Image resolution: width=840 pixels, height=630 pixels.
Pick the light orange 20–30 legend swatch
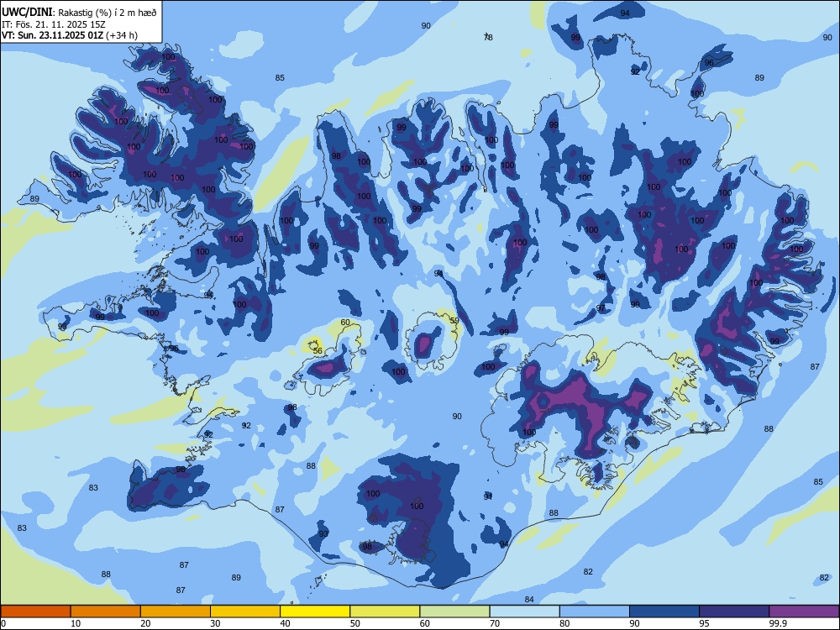pos(176,612)
